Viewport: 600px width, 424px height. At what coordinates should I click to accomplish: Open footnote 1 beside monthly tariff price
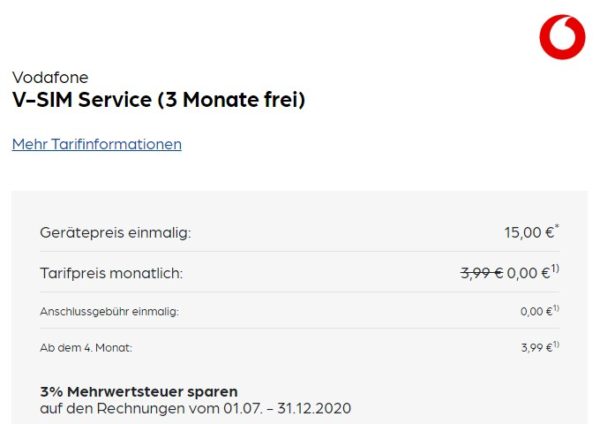(x=555, y=268)
